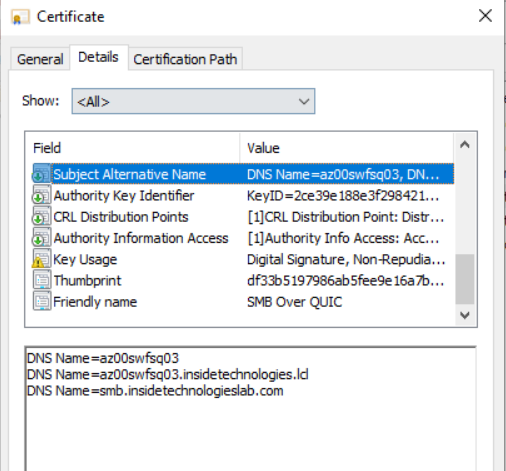Screen dimensions: 506x471
Task: Click the Authority Information Access icon
Action: pos(42,238)
